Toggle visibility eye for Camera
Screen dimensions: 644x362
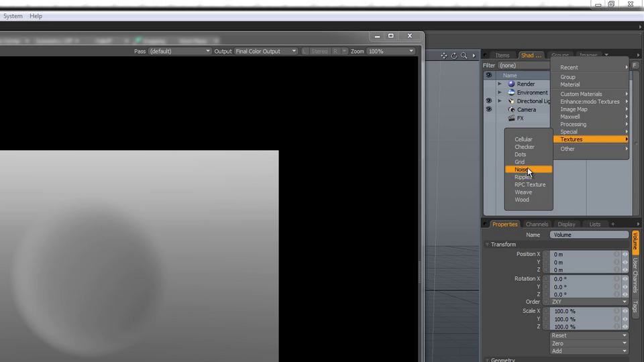(488, 109)
